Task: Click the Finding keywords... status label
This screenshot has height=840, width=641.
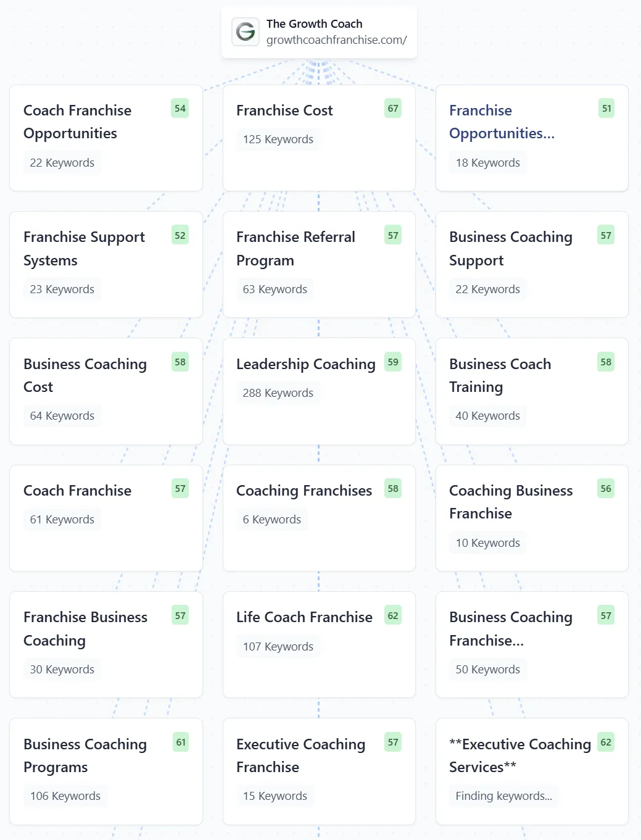Action: click(x=503, y=796)
